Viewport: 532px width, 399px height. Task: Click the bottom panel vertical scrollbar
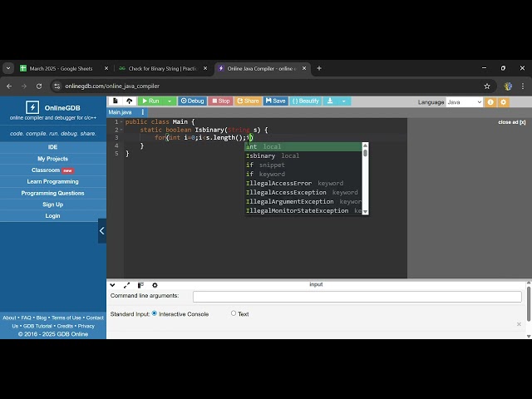click(x=529, y=303)
